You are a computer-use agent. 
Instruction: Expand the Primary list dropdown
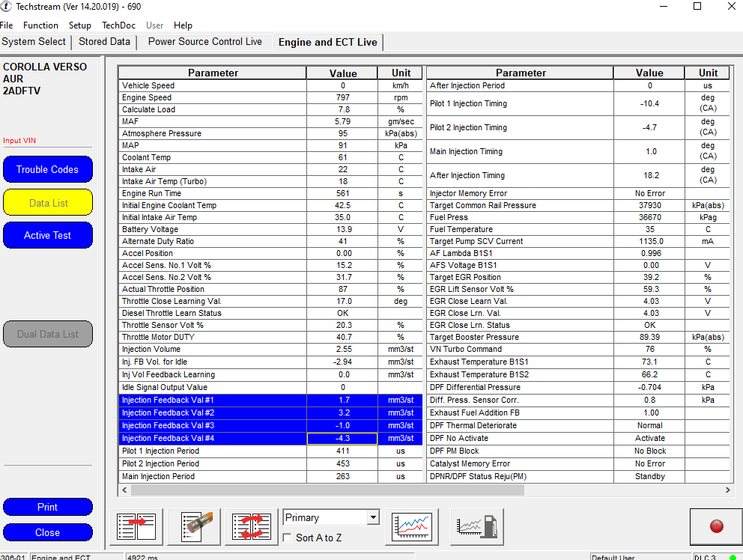[372, 518]
